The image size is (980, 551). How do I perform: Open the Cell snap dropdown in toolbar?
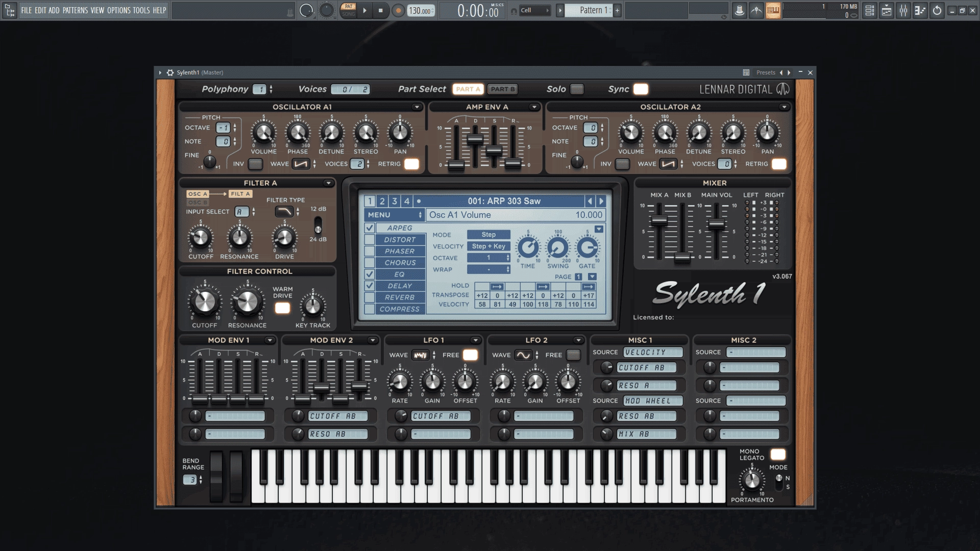tap(535, 10)
